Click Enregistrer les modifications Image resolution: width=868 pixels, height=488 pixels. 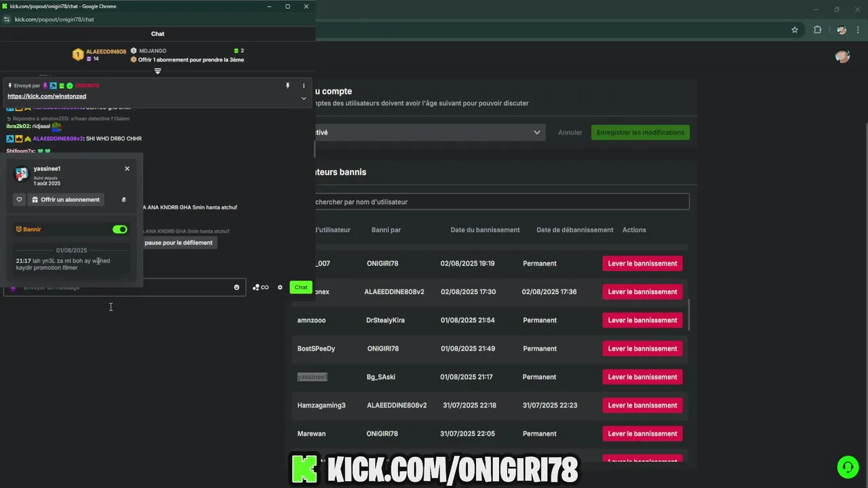pyautogui.click(x=640, y=132)
